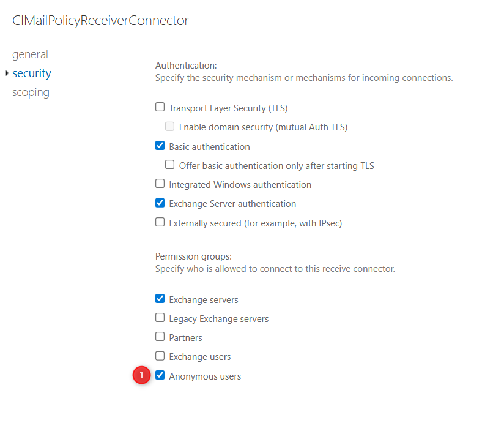Check the Partners permission group
The height and width of the screenshot is (423, 504).
pyautogui.click(x=160, y=337)
